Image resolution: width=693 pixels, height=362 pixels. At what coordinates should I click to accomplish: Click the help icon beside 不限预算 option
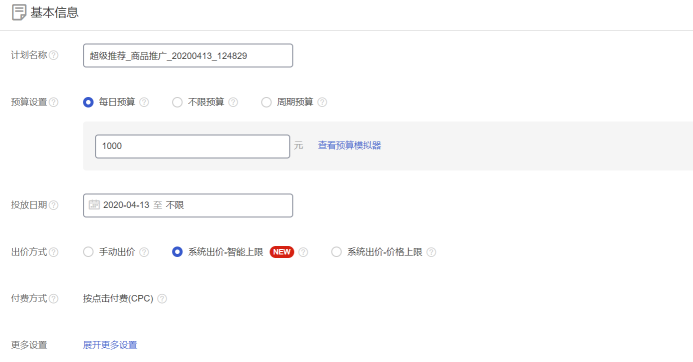point(233,102)
